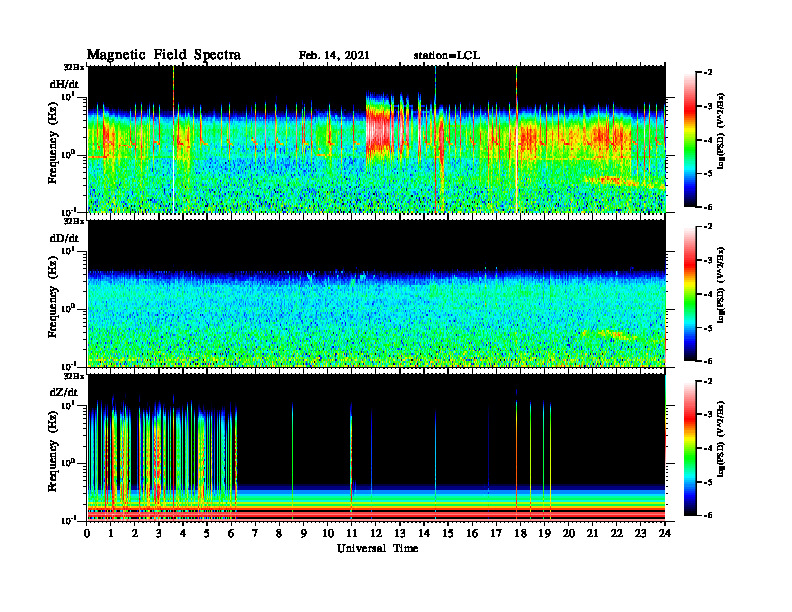The image size is (792, 612).
Task: Click the -6 tick on dH/dt color scale
Action: [707, 207]
